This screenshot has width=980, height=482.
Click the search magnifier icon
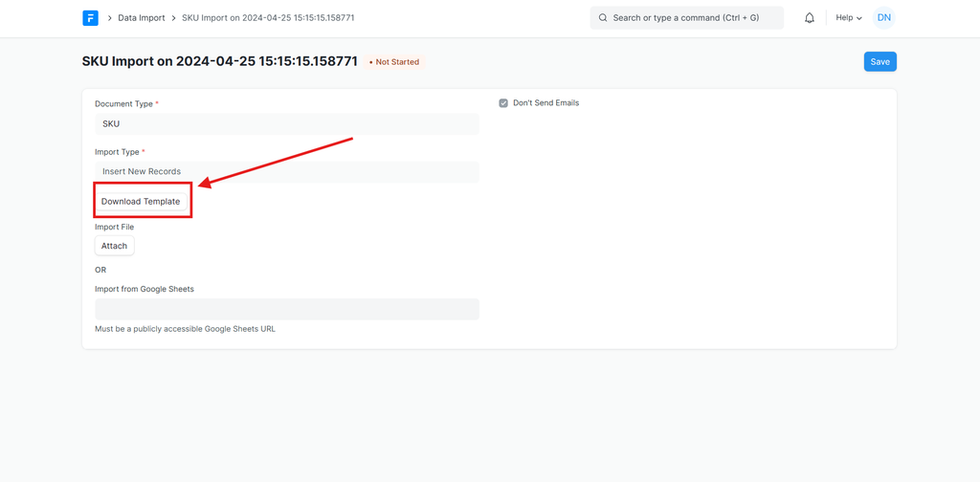[x=603, y=18]
